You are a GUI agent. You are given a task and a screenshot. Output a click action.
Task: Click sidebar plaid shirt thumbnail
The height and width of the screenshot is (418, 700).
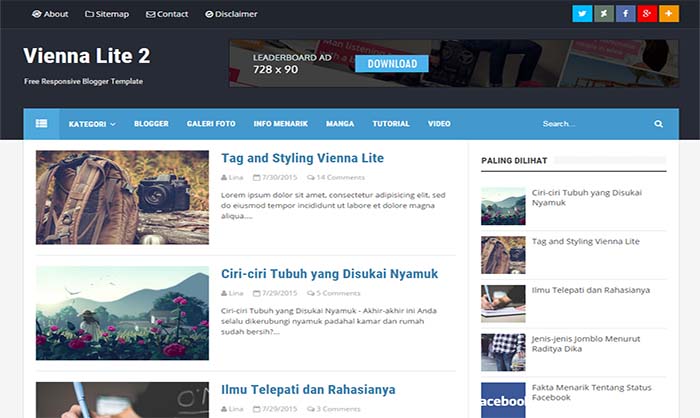503,352
